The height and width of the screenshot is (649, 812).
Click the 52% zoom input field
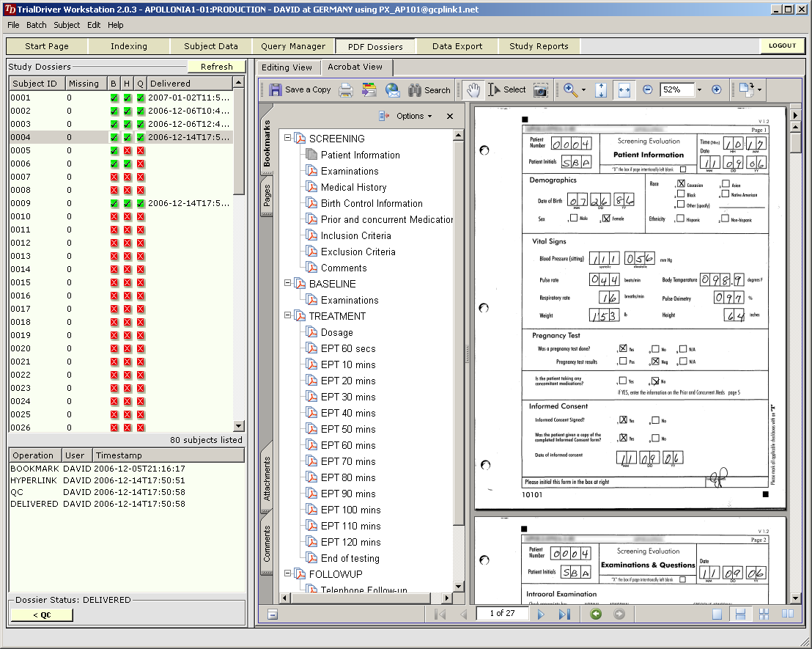coord(676,90)
